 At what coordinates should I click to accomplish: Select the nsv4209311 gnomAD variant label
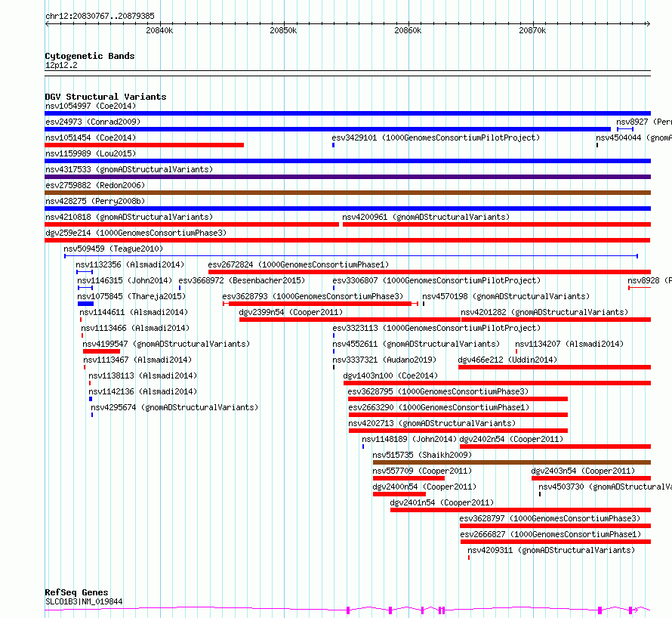point(551,550)
